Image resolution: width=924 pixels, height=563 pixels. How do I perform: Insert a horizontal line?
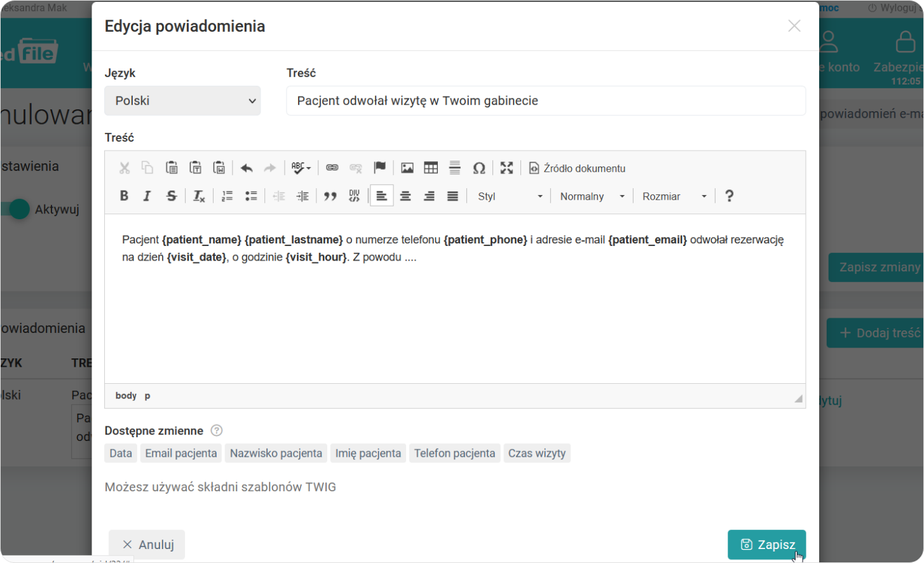[455, 168]
